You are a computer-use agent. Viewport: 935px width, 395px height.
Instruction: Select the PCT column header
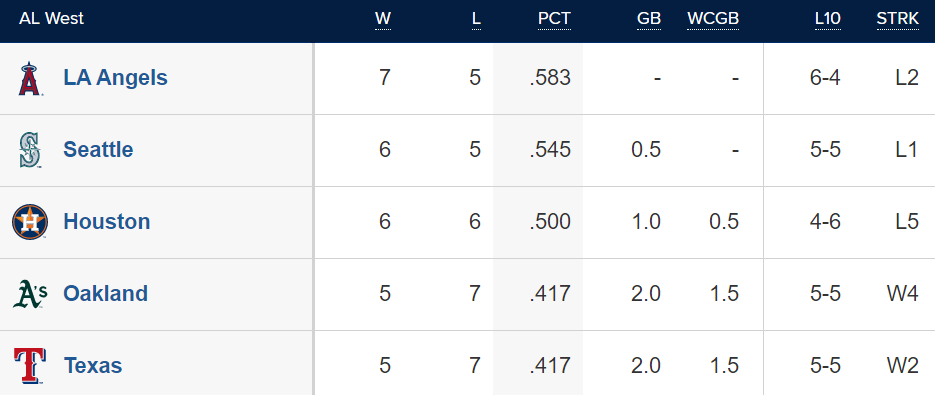coord(554,19)
